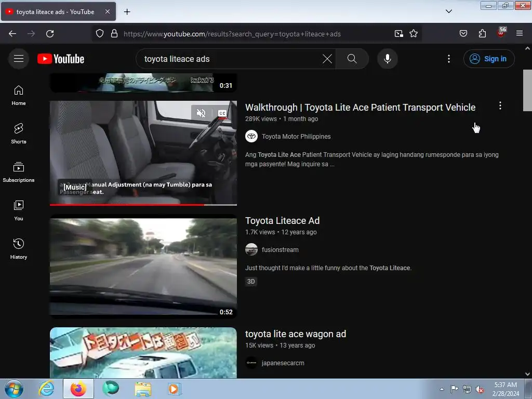Open the uBlock extension icon showing 56

[x=501, y=33]
